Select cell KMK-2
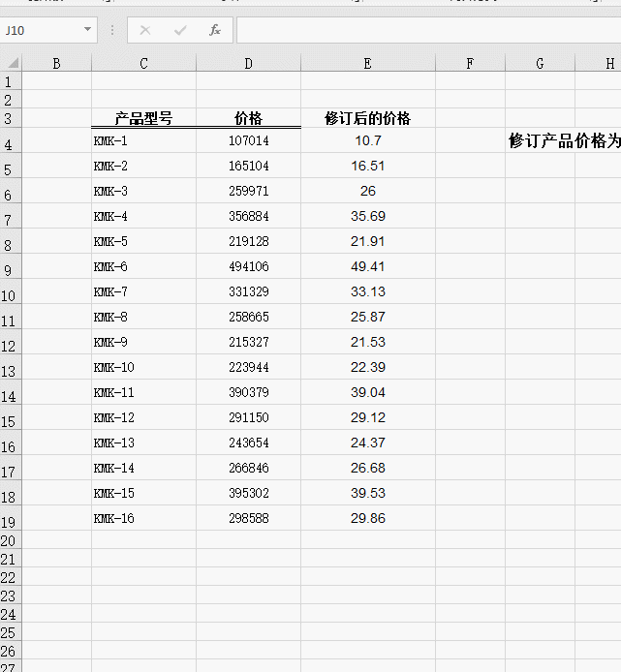 [143, 166]
